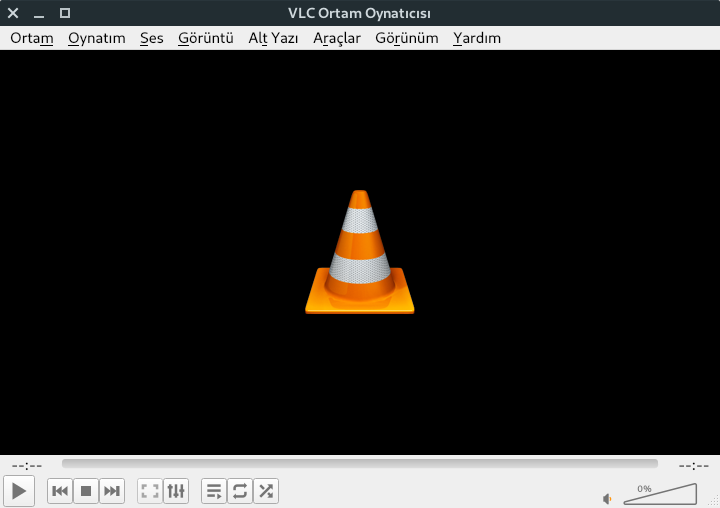Open the Ortam menu
Image resolution: width=720 pixels, height=508 pixels.
[31, 38]
